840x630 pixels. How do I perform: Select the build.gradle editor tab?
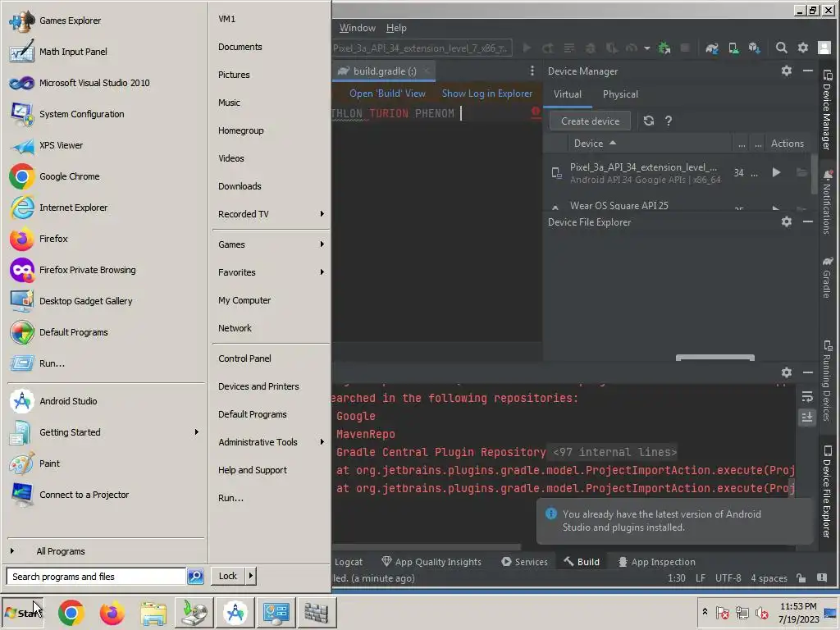(385, 71)
